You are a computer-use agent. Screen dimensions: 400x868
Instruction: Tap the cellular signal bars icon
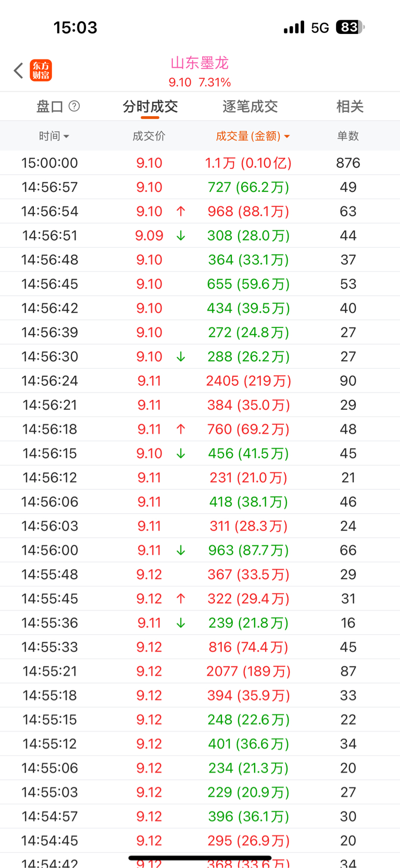[x=294, y=27]
